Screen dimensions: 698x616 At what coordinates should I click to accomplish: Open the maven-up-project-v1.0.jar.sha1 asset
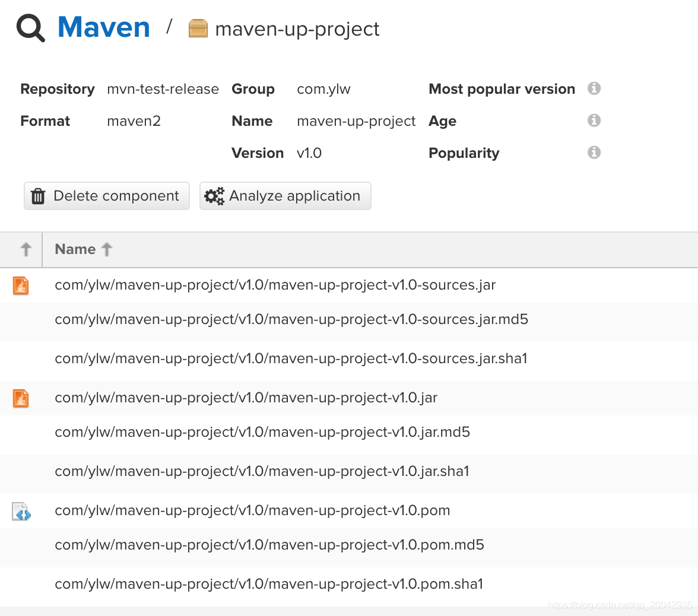[x=262, y=471]
